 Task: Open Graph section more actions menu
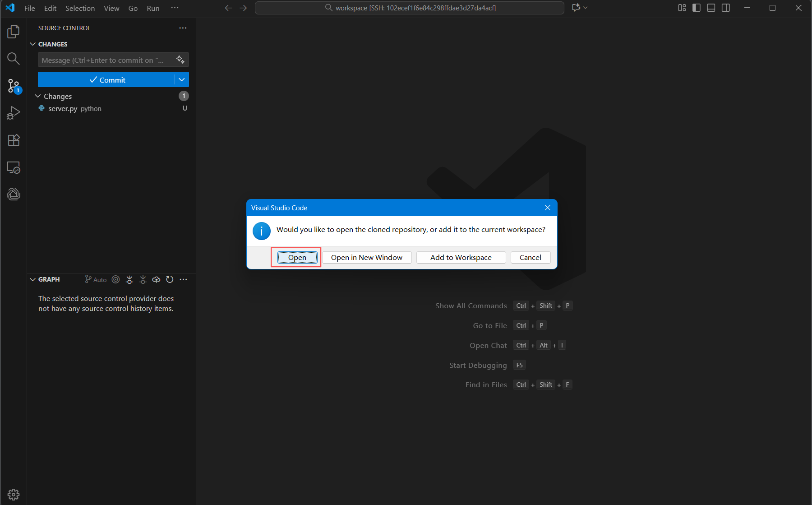183,279
